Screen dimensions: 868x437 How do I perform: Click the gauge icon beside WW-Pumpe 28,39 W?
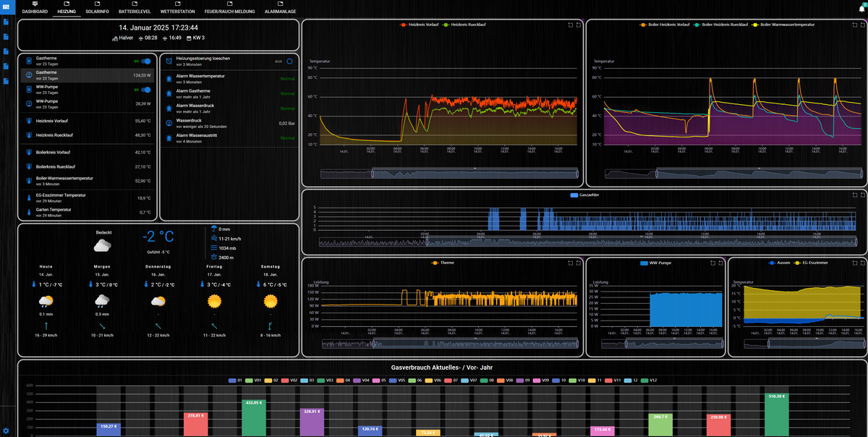(28, 103)
